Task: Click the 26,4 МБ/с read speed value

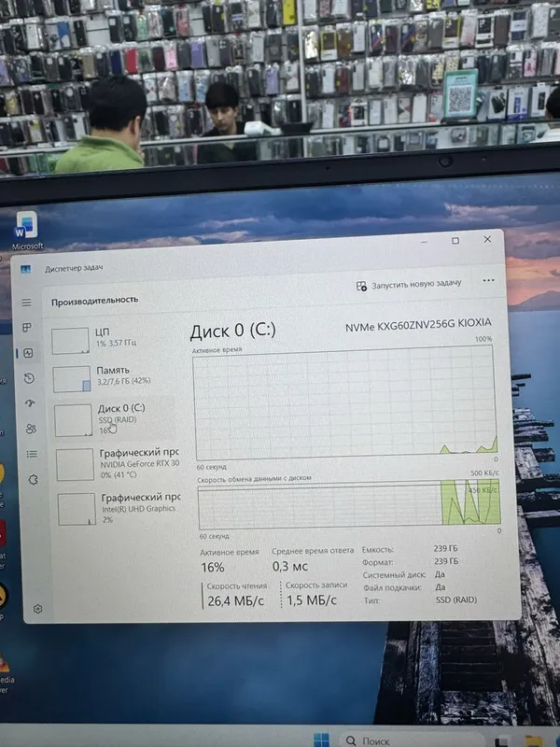Action: (x=235, y=601)
